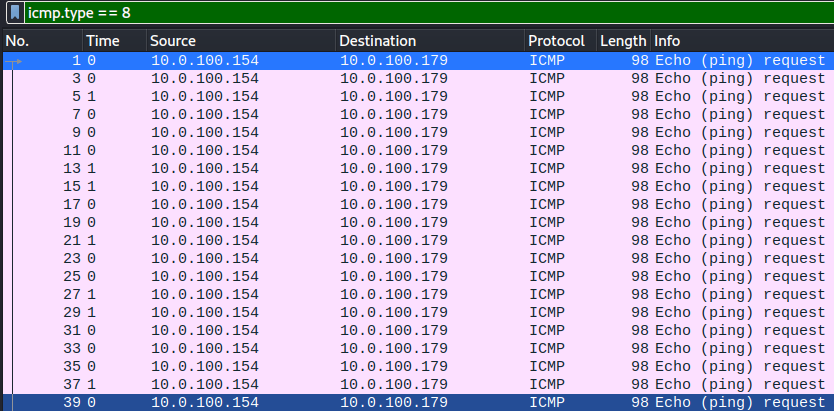Select packet number 21 in the list
Screen dimensions: 834x411
point(418,240)
